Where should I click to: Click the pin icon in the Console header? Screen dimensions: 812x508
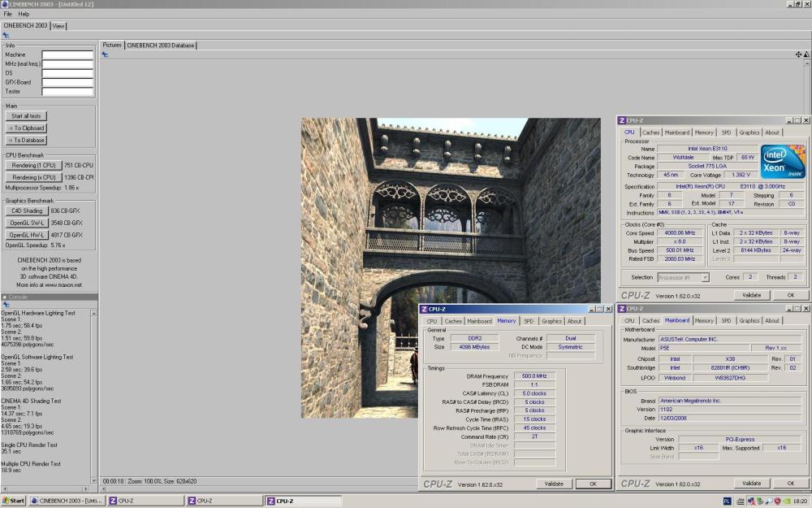(x=6, y=305)
